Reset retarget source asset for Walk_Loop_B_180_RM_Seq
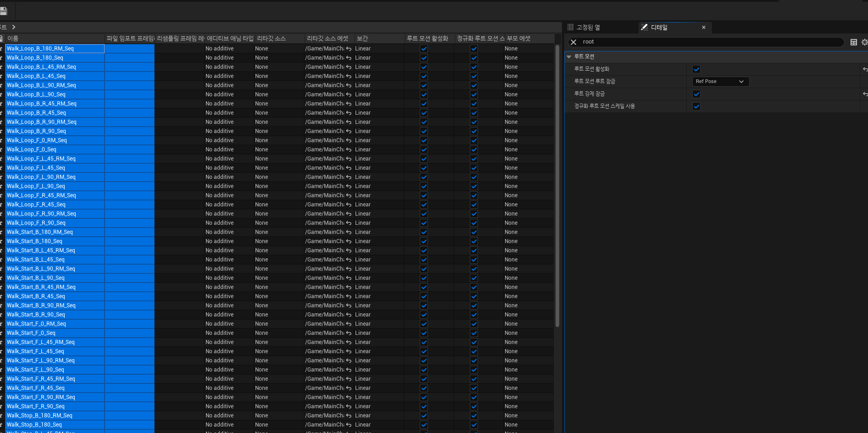The height and width of the screenshot is (433, 868). click(349, 49)
